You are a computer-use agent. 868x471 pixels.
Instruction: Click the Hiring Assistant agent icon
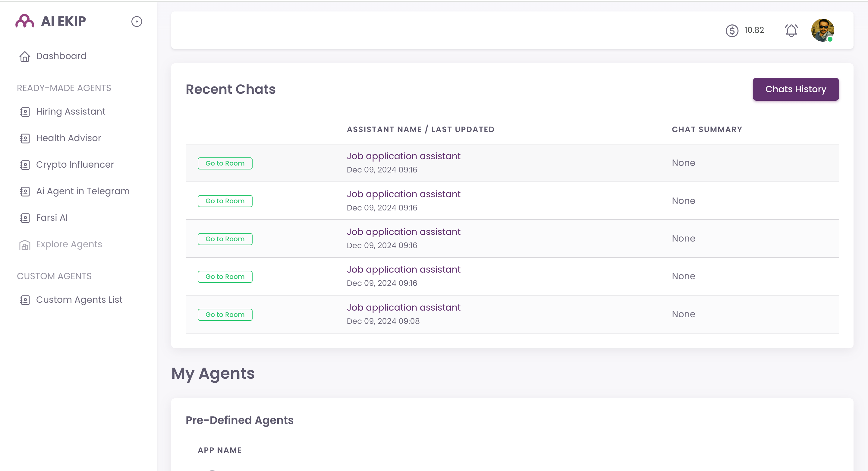click(25, 112)
